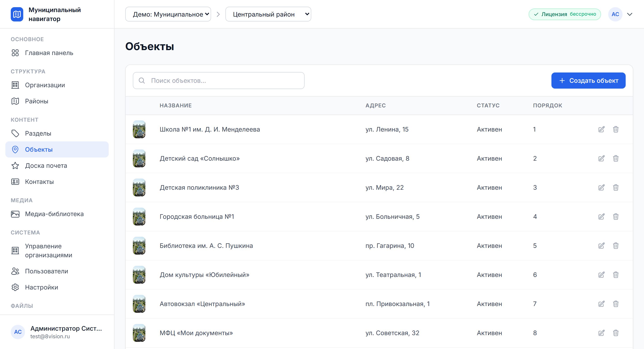The height and width of the screenshot is (349, 644).
Task: Edit Автовокзал «Центральный» entry
Action: pos(601,304)
